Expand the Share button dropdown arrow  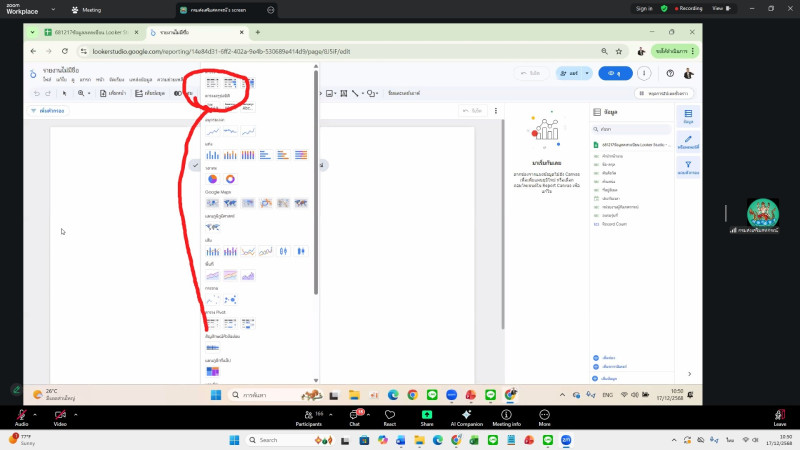pyautogui.click(x=587, y=73)
